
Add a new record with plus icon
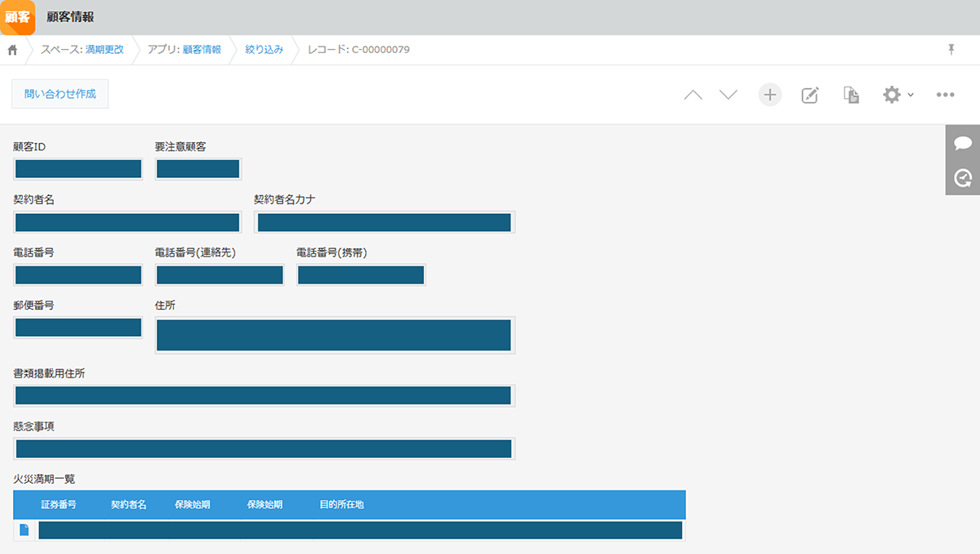tap(769, 95)
